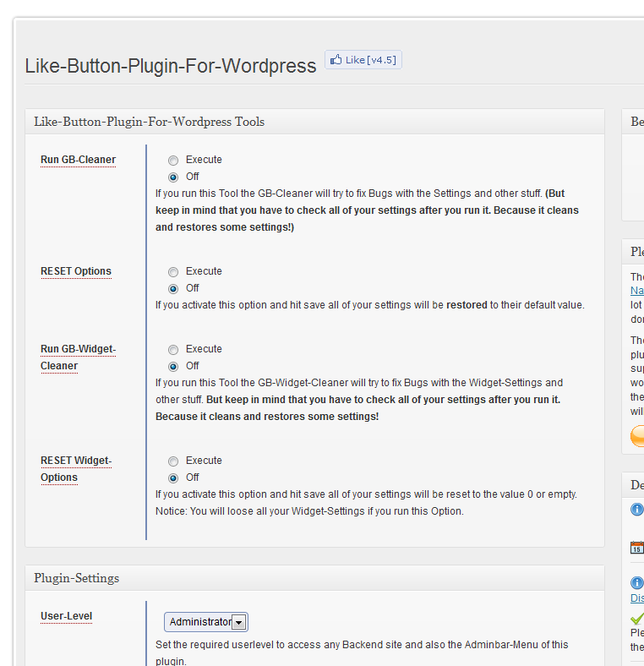Screen dimensions: 644x666
Task: Click the orange donate button icon
Action: 637,436
